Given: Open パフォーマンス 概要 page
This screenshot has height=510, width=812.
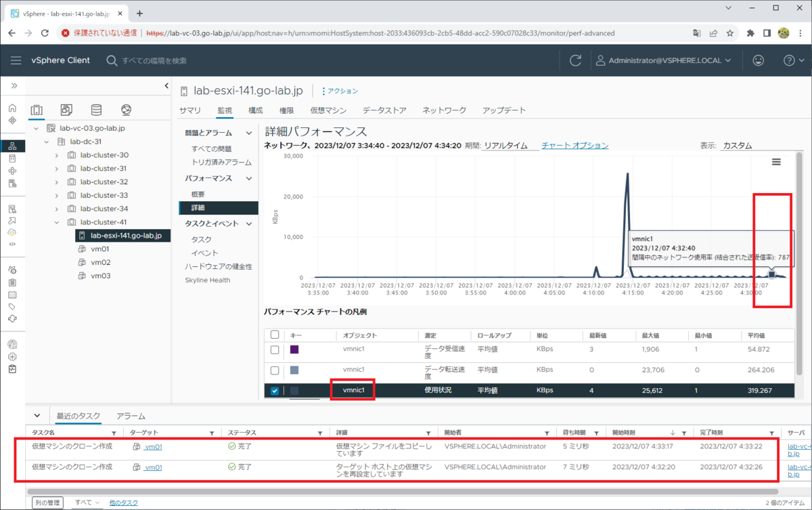Looking at the screenshot, I should pyautogui.click(x=198, y=194).
